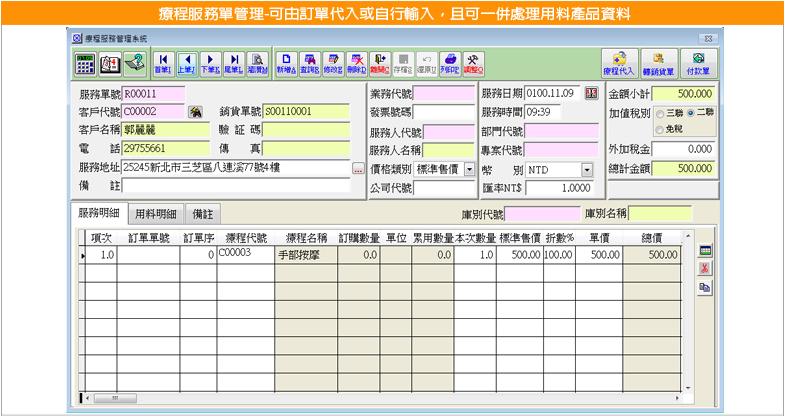Switch to the 用料明細 tab
The width and height of the screenshot is (786, 419).
point(155,214)
